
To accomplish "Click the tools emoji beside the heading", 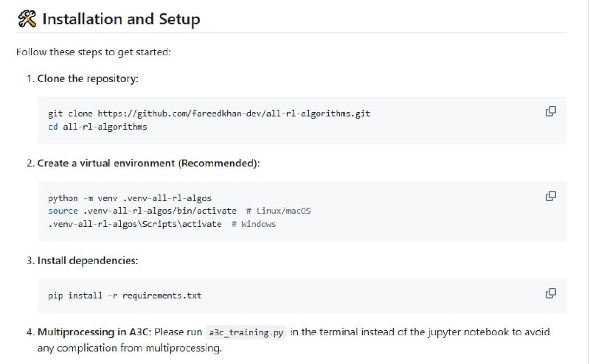I will [27, 19].
